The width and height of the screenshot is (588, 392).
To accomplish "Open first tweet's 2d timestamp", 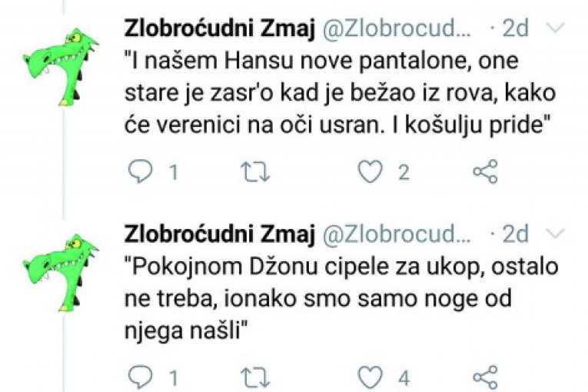I will 515,28.
